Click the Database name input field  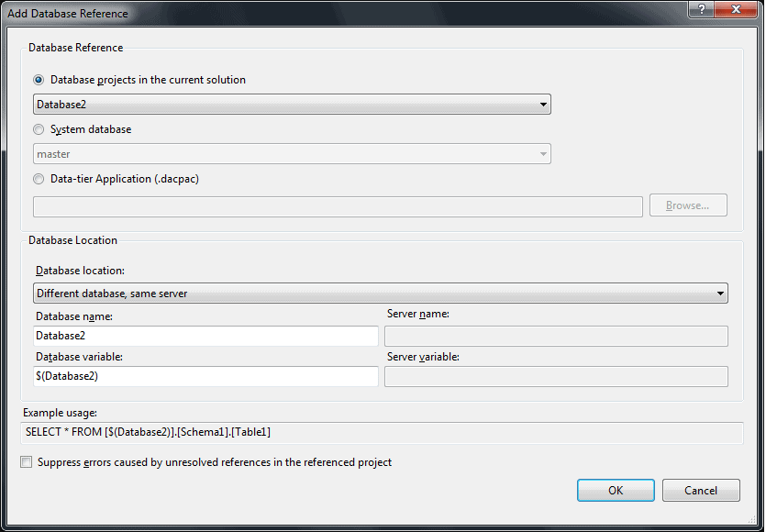tap(205, 336)
